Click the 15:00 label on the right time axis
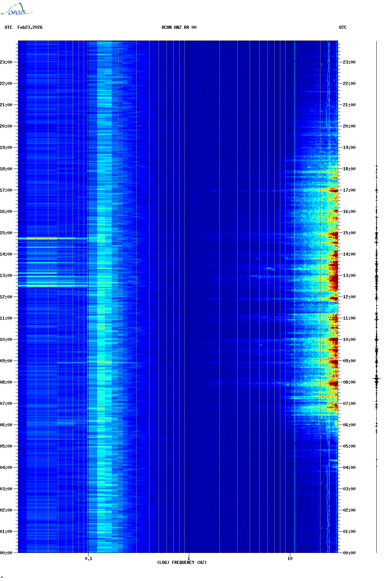 tap(349, 233)
